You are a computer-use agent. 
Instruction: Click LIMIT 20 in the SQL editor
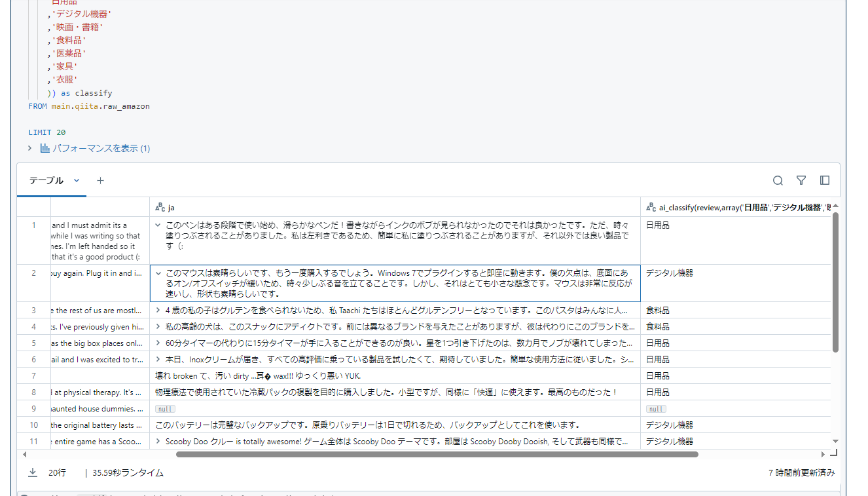(47, 132)
